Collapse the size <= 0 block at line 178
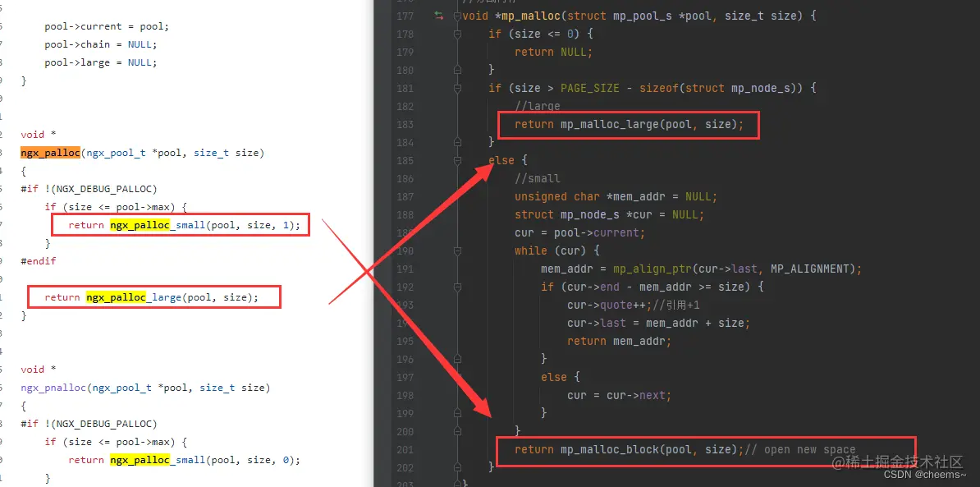Viewport: 980px width, 487px height. point(457,34)
